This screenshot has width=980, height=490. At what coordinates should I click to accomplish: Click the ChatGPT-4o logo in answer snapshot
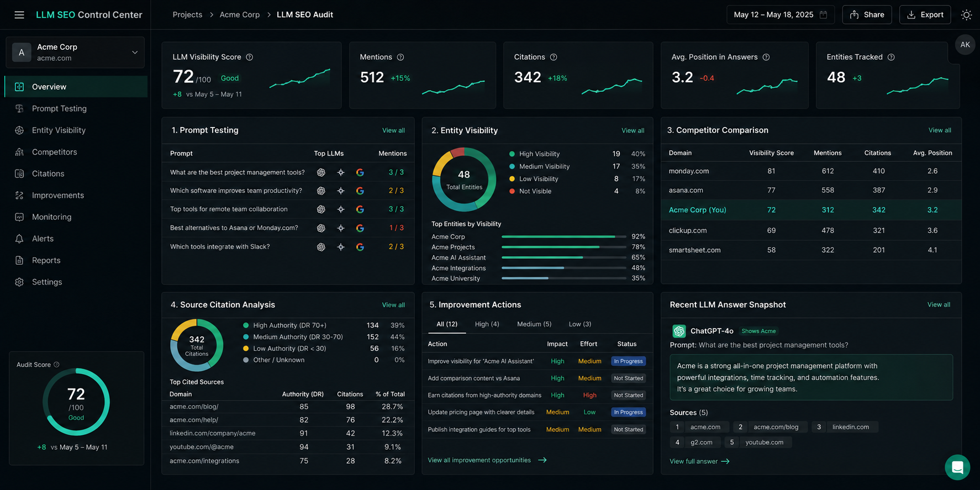[679, 331]
